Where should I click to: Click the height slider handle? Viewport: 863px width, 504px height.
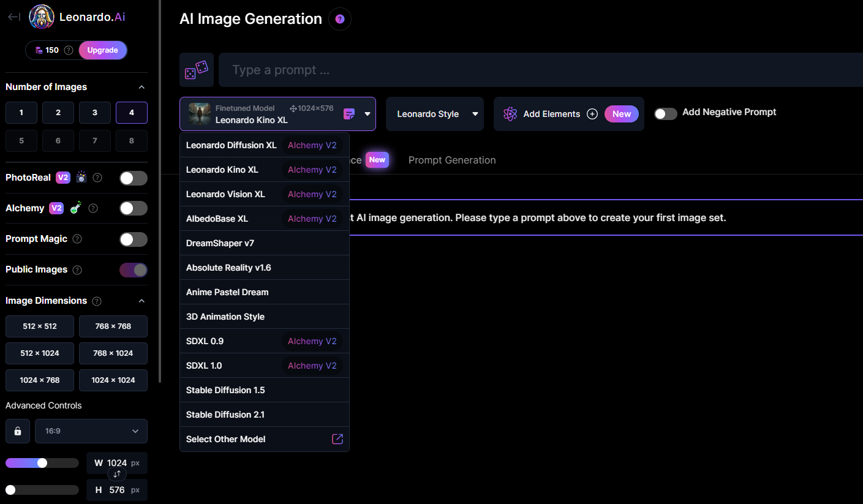click(10, 490)
